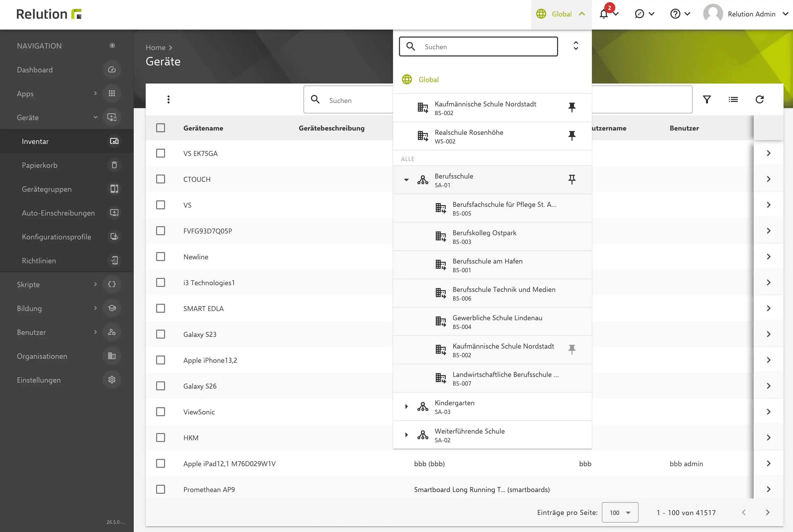Focus the organization Suchen search field
Viewport: 793px width, 532px height.
(478, 46)
